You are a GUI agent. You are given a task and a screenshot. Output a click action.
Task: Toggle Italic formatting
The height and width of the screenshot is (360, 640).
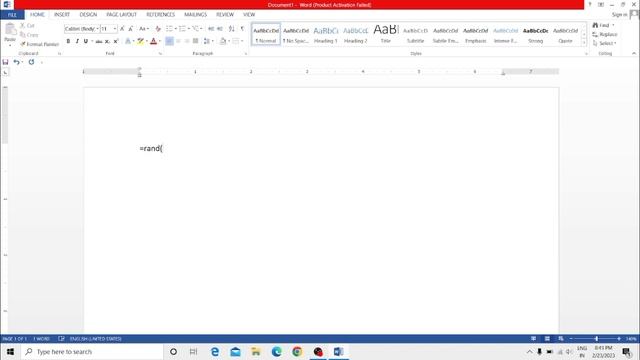(77, 41)
